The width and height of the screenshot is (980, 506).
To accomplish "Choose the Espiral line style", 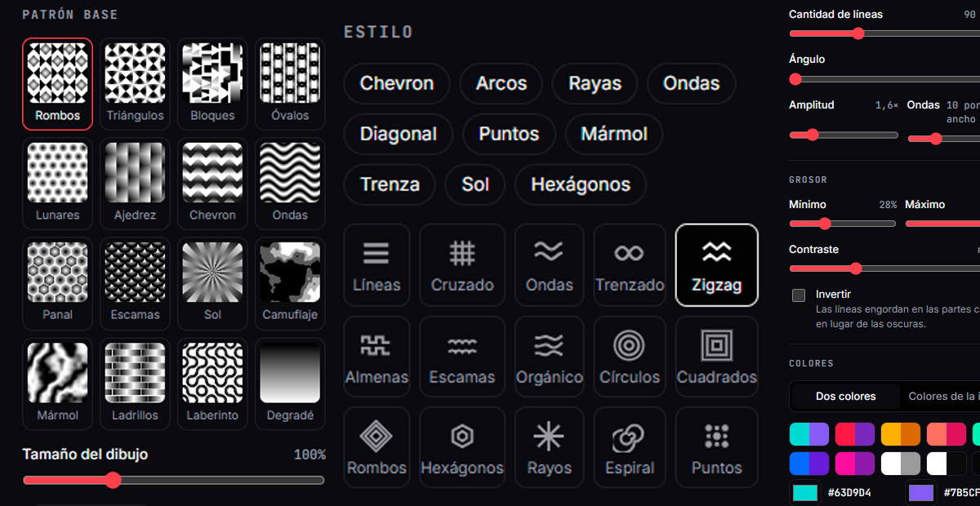I will (x=629, y=447).
